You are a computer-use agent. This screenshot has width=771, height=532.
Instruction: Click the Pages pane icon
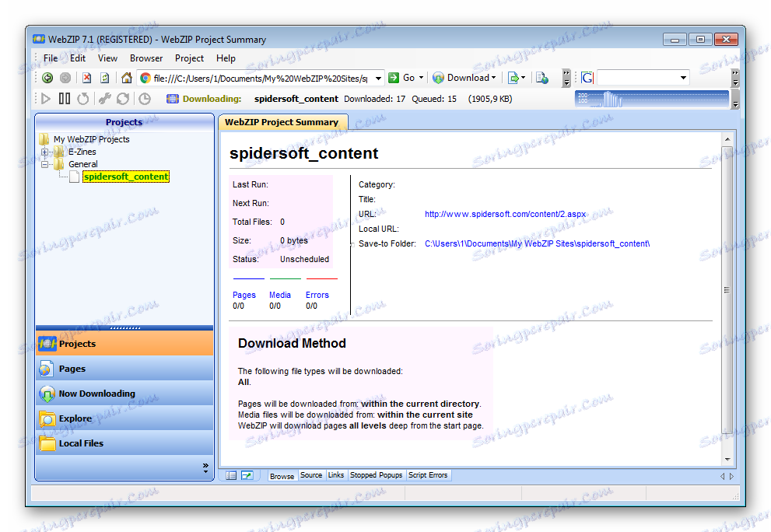(x=46, y=368)
